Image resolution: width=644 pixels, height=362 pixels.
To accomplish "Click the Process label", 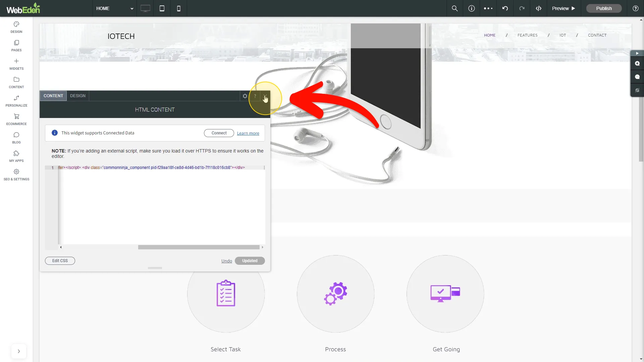I will pyautogui.click(x=335, y=349).
